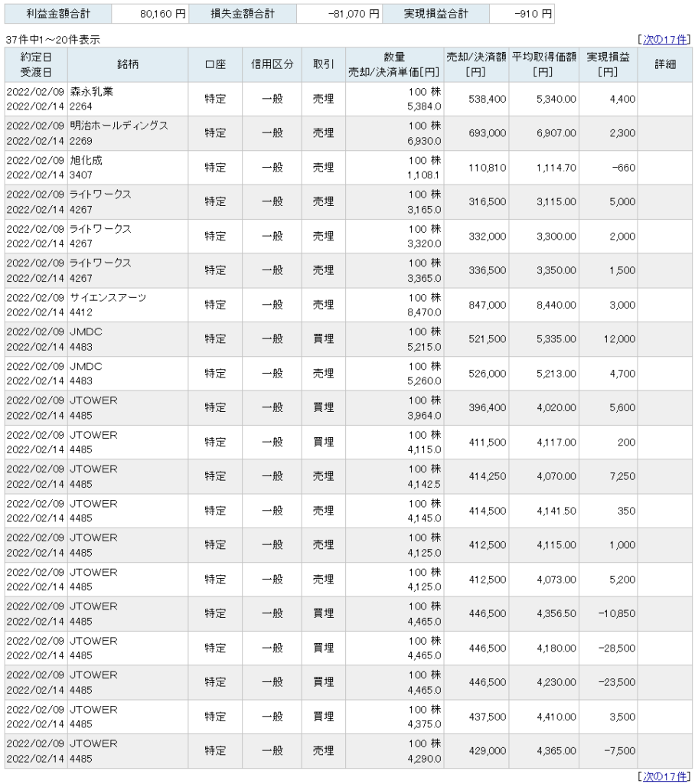This screenshot has height=784, width=695.
Task: Click sale amount 538,400 in 森永乳業 row
Action: 487,99
